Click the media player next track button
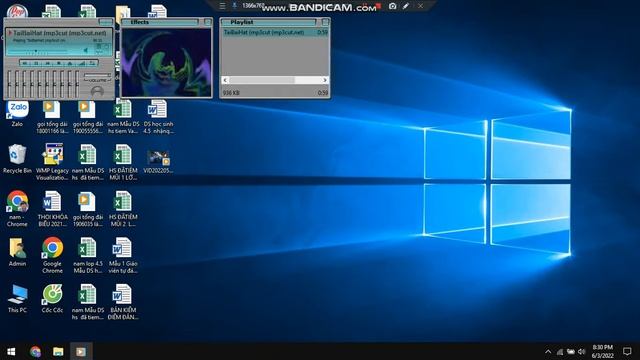The height and width of the screenshot is (360, 640). [x=47, y=63]
